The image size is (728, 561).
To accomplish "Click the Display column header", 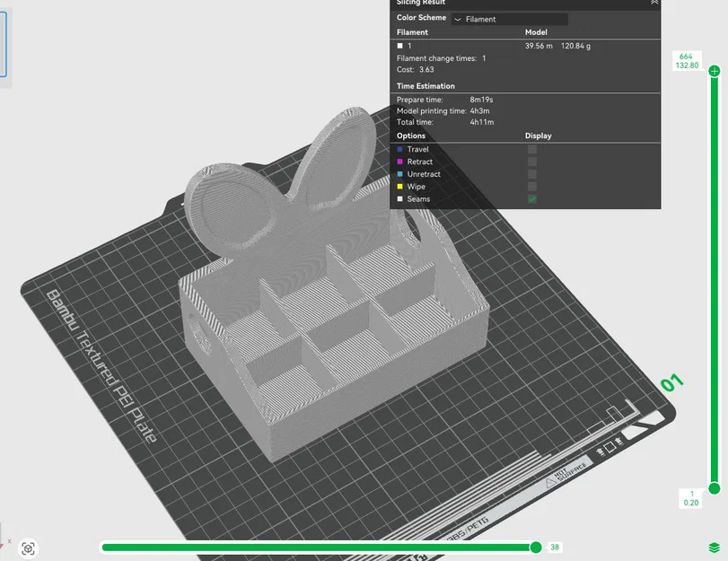I will [538, 136].
